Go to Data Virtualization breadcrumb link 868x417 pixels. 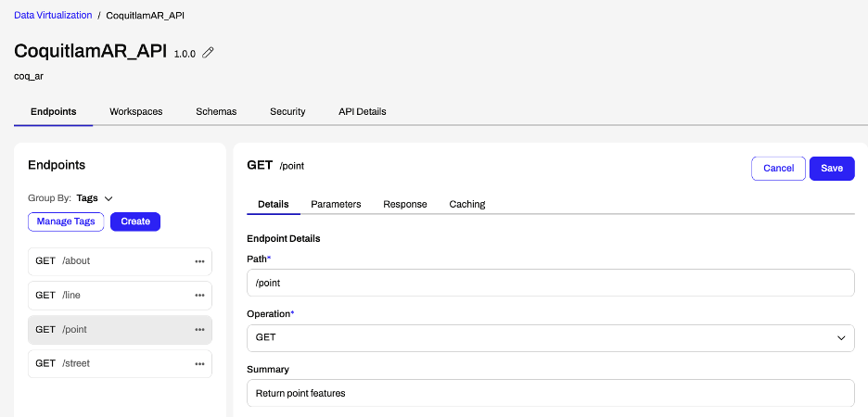(x=53, y=16)
